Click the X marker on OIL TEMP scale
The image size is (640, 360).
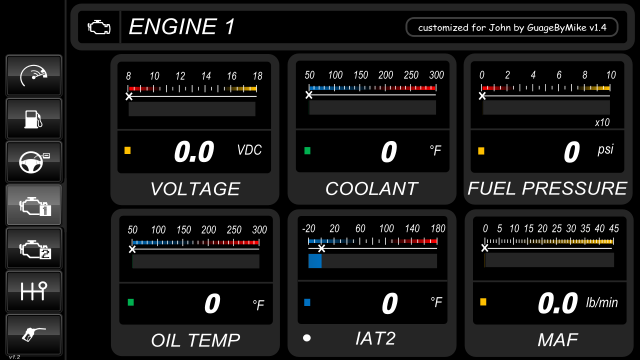[x=132, y=249]
